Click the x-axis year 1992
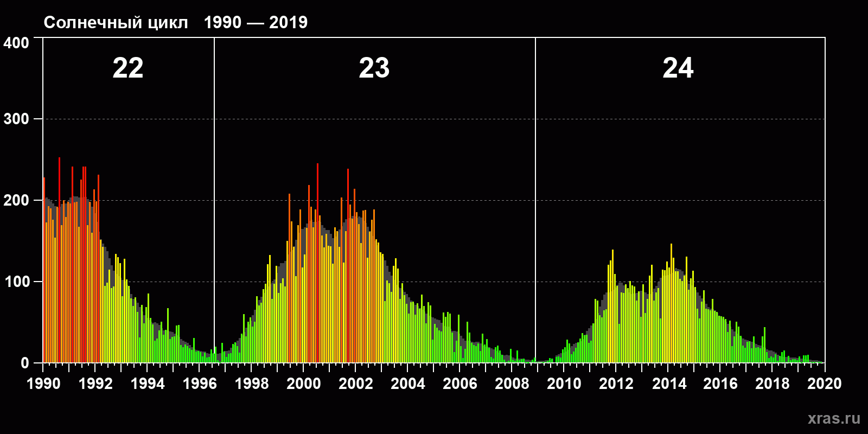Screen dimensions: 868x434 click(x=95, y=384)
